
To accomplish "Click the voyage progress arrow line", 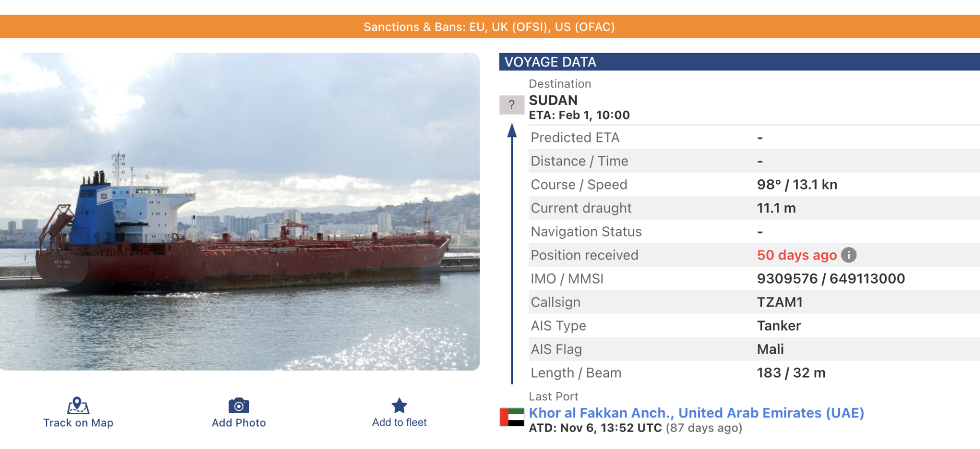I will click(512, 255).
